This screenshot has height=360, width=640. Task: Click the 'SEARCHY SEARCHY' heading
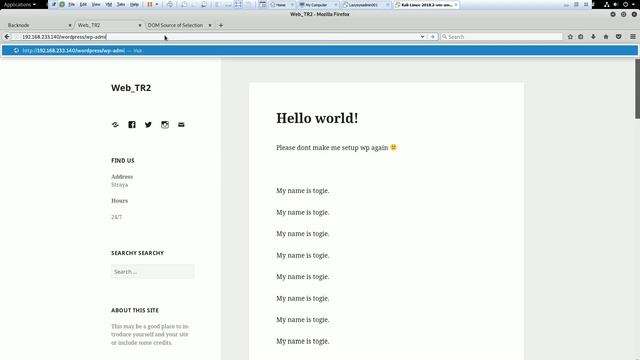coord(138,253)
